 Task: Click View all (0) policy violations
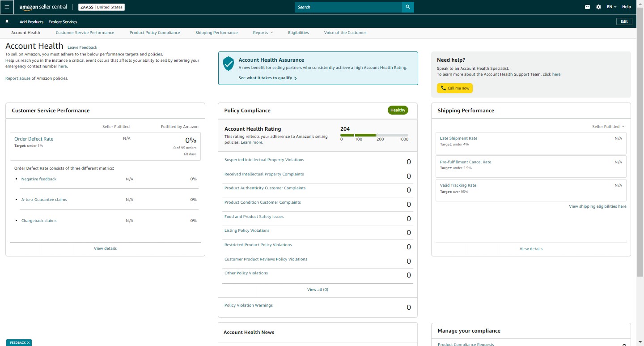[x=318, y=290]
